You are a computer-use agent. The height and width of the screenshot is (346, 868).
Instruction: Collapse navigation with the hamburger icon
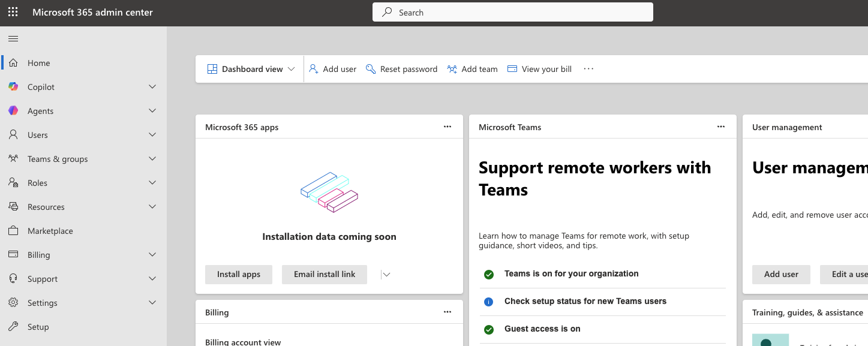13,38
